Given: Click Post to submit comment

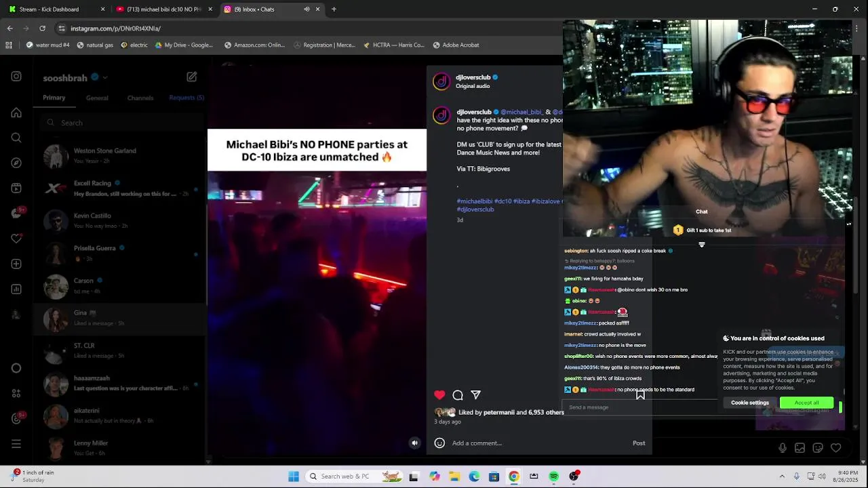Looking at the screenshot, I should tap(639, 443).
